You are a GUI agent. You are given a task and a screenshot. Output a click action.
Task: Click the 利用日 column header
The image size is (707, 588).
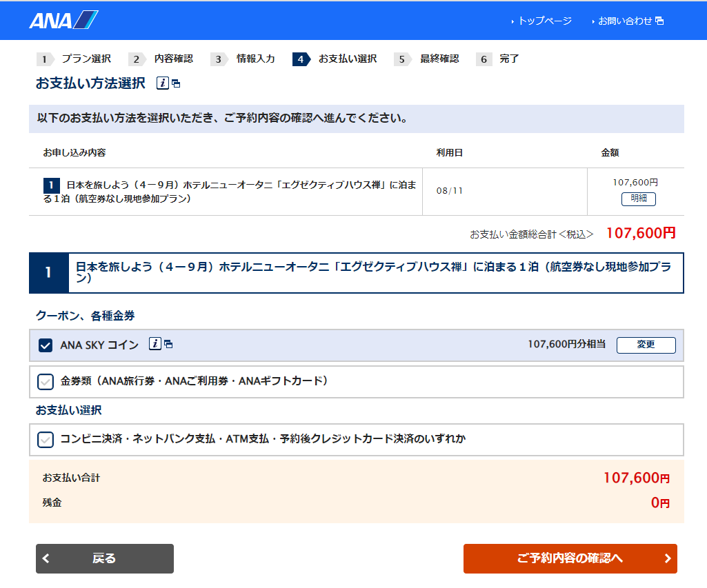pos(450,153)
